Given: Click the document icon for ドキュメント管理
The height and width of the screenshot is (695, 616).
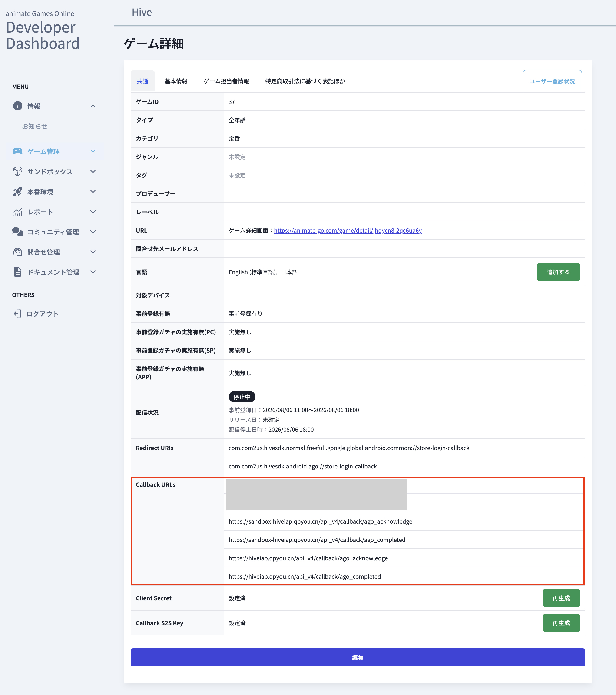Looking at the screenshot, I should tap(18, 272).
